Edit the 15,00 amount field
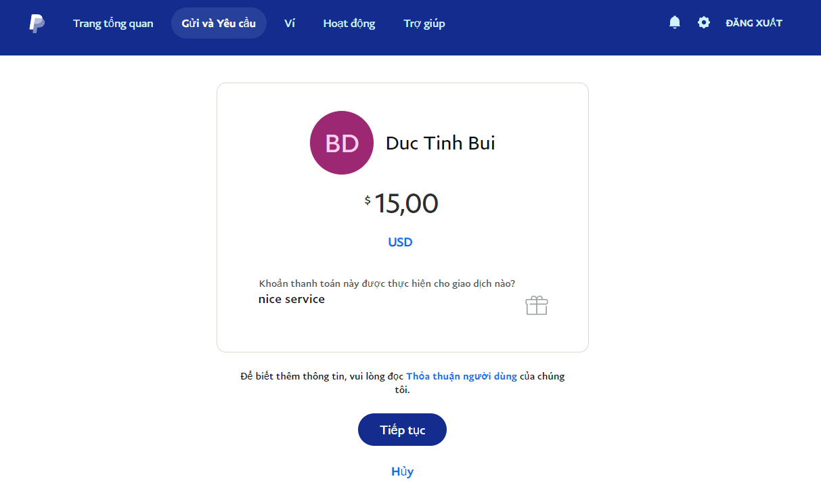The height and width of the screenshot is (504, 821). coord(406,203)
